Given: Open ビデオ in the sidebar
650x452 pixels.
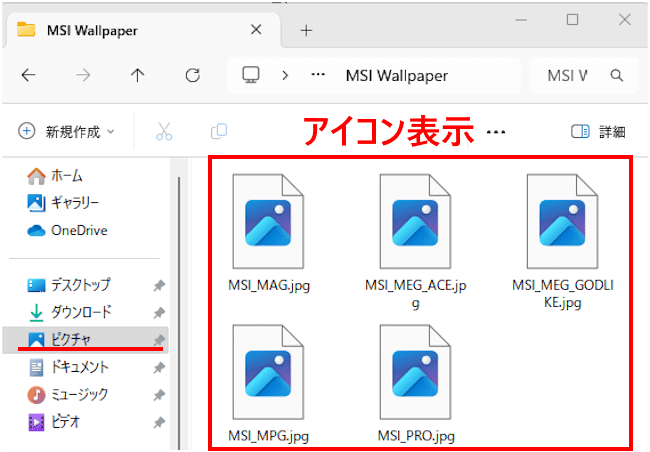Looking at the screenshot, I should click(x=53, y=422).
